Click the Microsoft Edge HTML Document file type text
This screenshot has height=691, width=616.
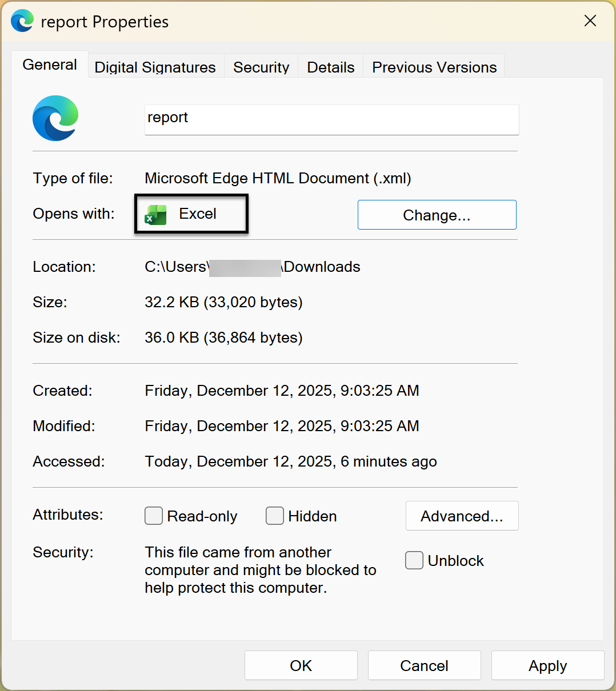tap(278, 178)
